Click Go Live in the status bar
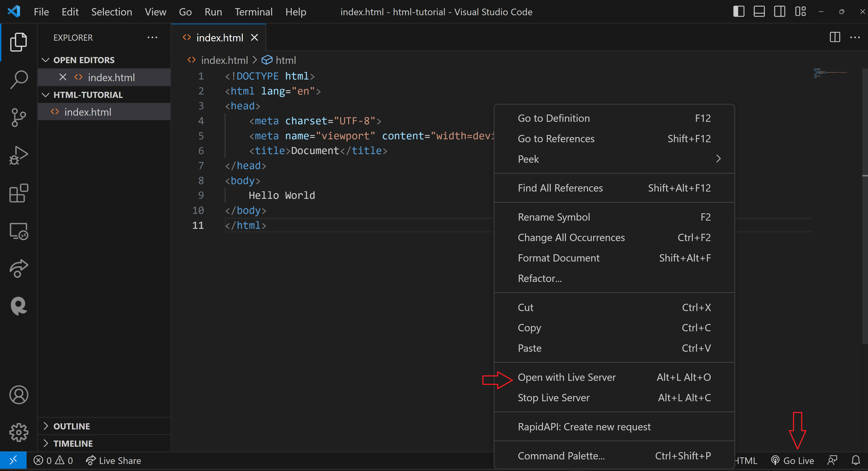 [793, 460]
